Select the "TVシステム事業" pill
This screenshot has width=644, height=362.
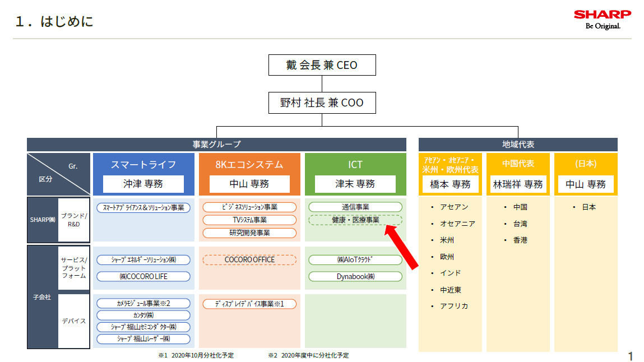coord(249,220)
